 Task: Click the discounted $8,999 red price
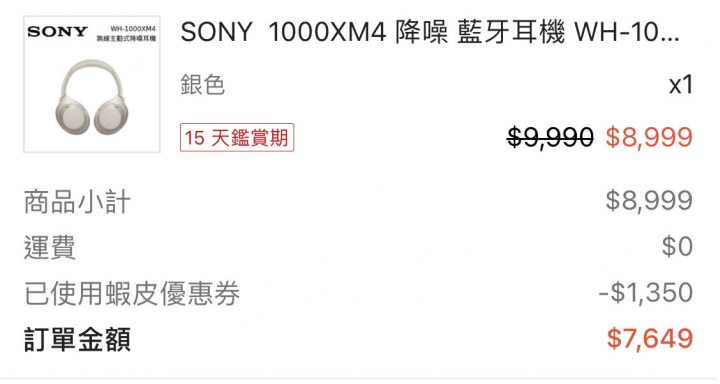pos(649,137)
